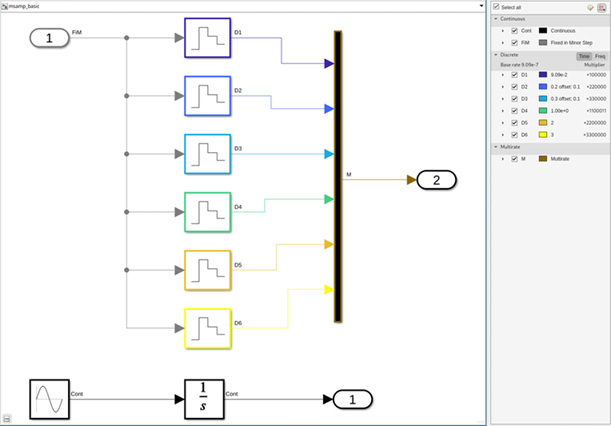Screen dimensions: 611x426
Task: Click the red clear-highlighting icon in legend
Action: point(601,7)
